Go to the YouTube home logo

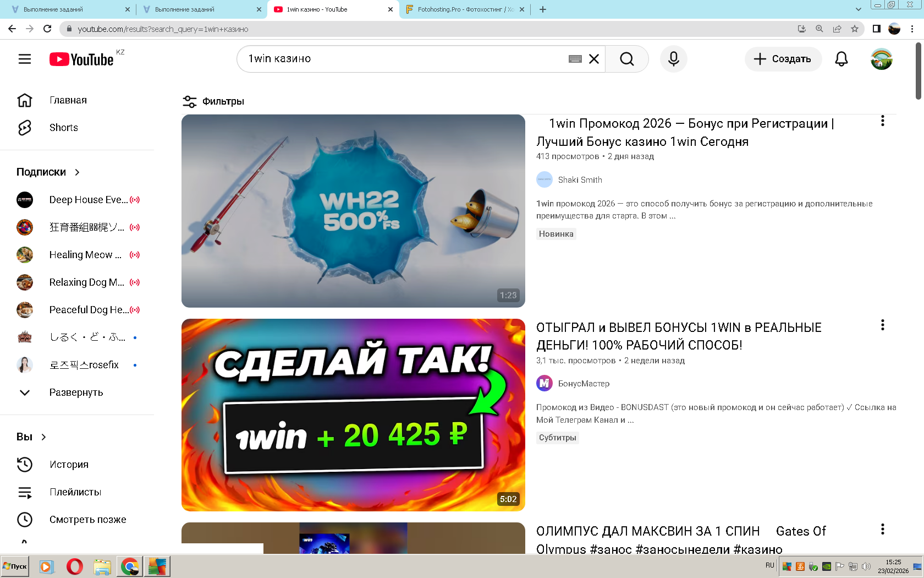[81, 59]
